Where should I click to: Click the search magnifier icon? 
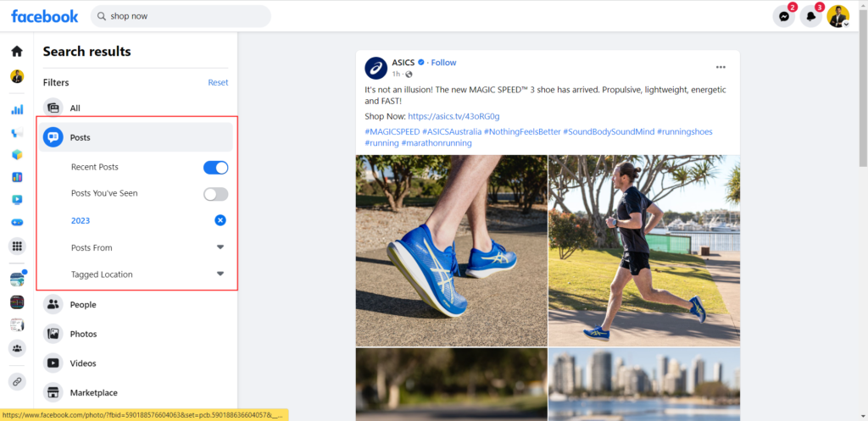(102, 17)
